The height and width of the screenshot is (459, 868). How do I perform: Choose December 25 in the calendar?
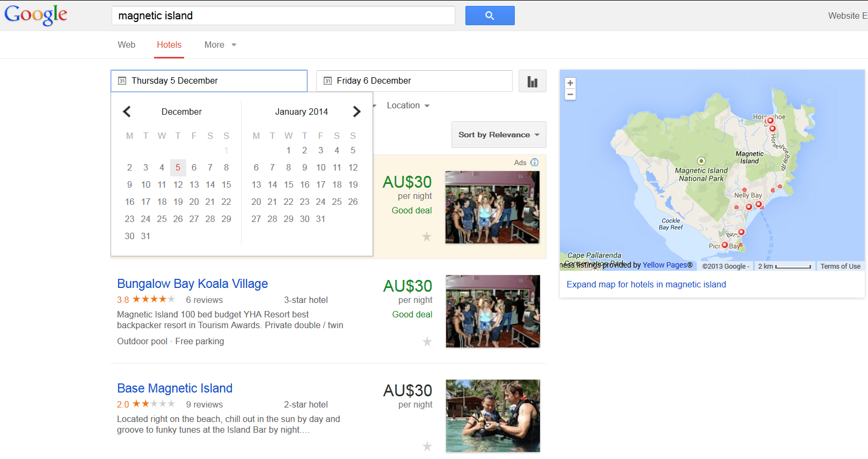(162, 219)
